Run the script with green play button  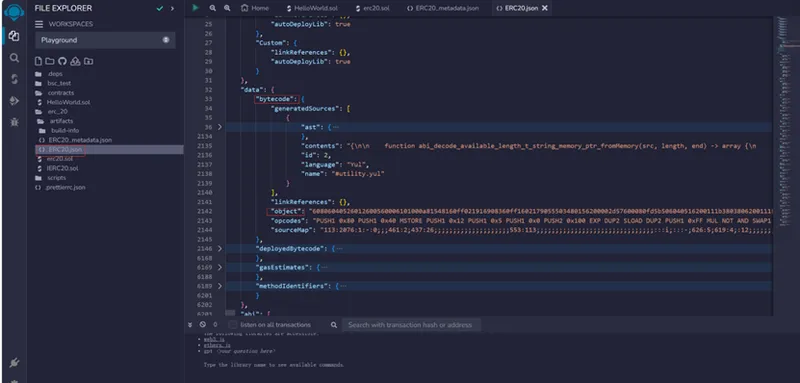195,8
